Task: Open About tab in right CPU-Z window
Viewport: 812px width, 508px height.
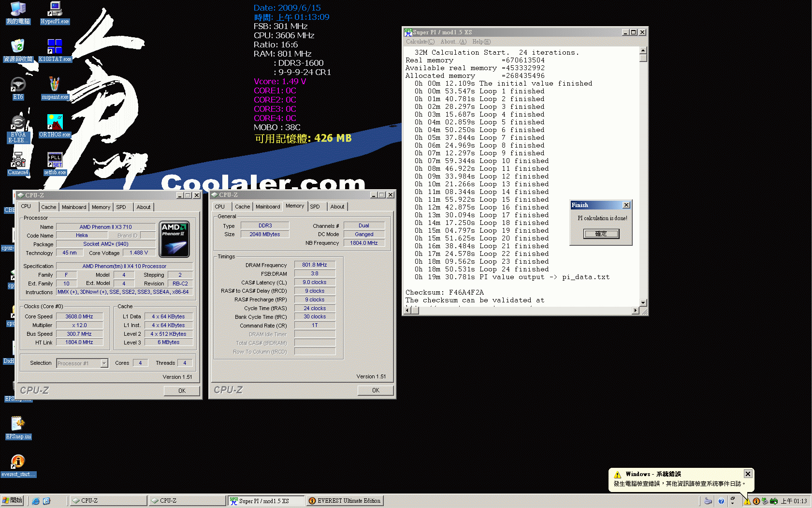Action: click(337, 207)
